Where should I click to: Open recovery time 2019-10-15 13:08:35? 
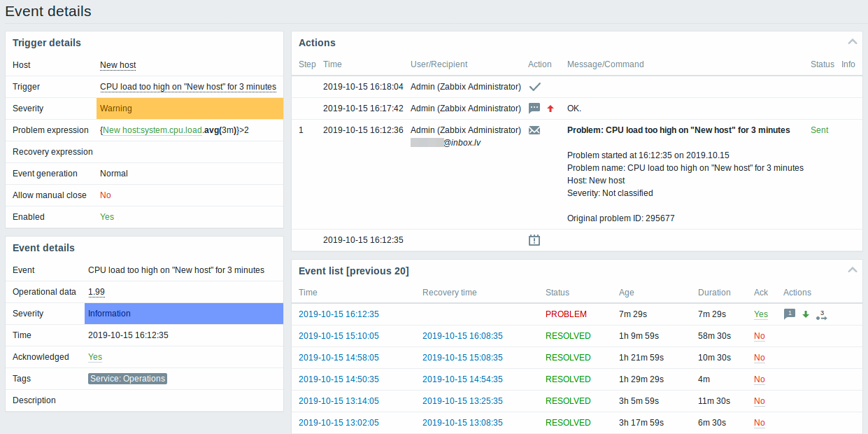pos(462,423)
